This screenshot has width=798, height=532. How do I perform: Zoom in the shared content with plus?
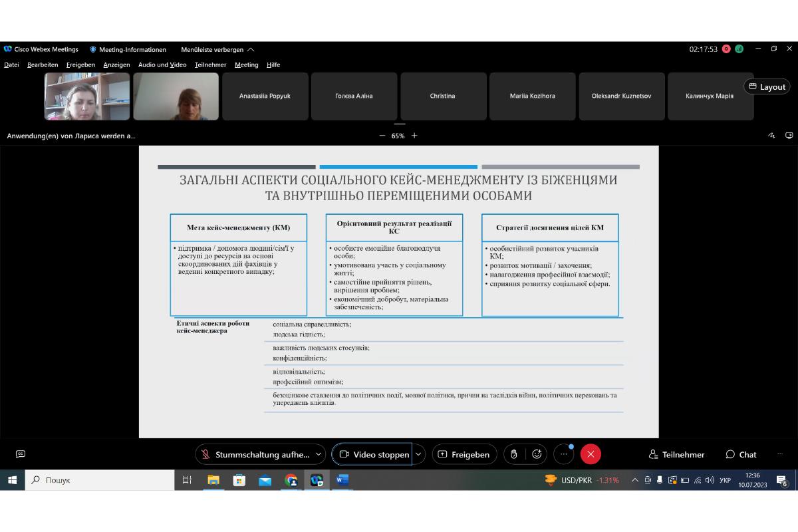coord(414,136)
